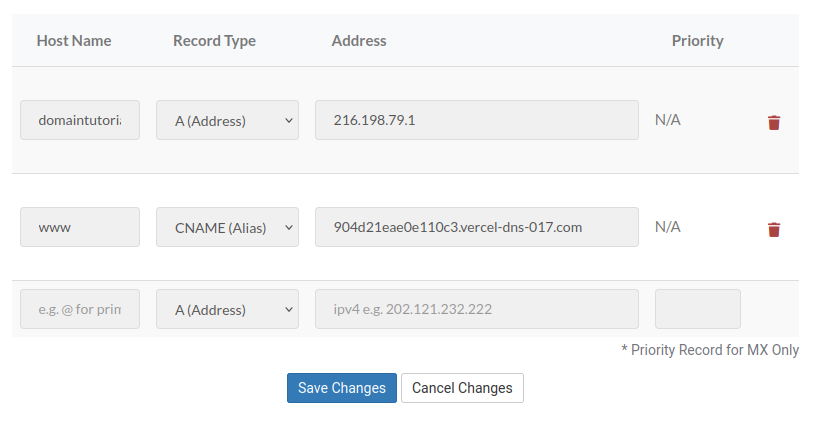820x423 pixels.
Task: Focus the vercel-dns-017.com address field
Action: (x=476, y=227)
